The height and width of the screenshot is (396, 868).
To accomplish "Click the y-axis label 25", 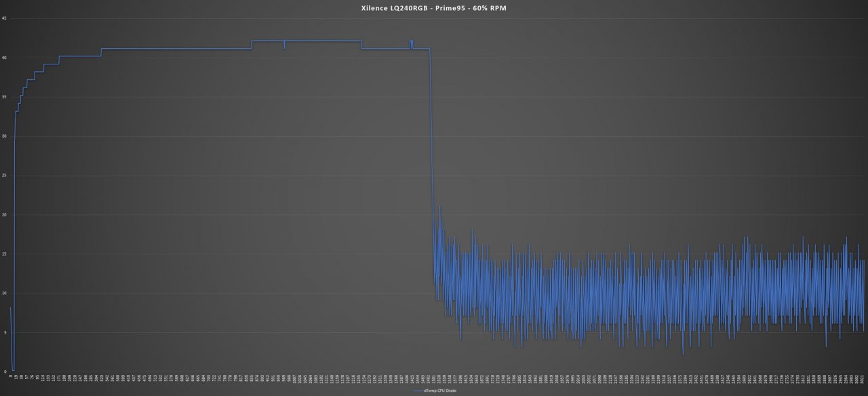I will 5,176.
